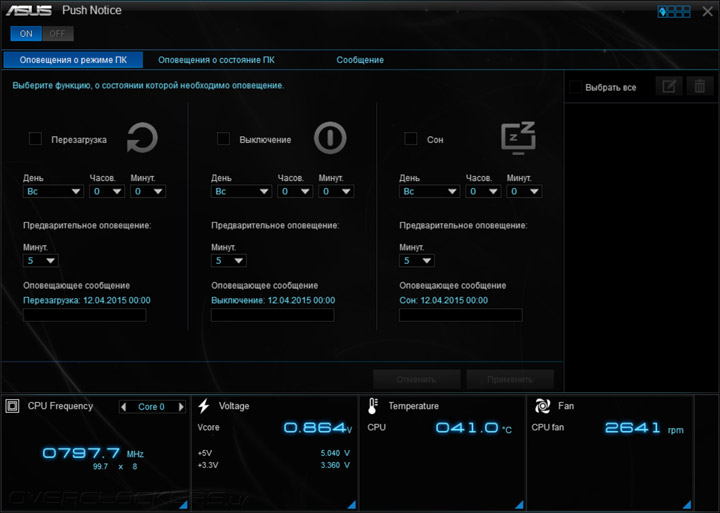Enable the Выключение checkbox
The width and height of the screenshot is (720, 513).
(x=223, y=138)
